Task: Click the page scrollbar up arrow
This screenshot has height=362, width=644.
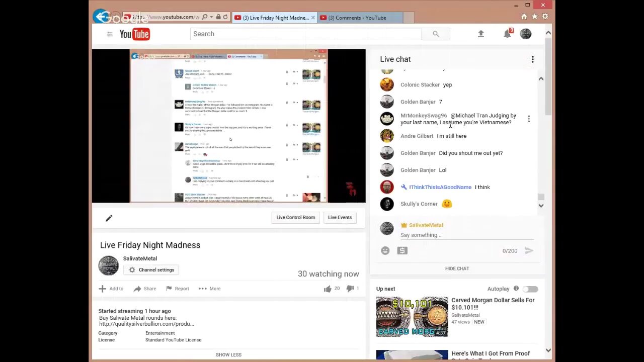Action: point(548,33)
